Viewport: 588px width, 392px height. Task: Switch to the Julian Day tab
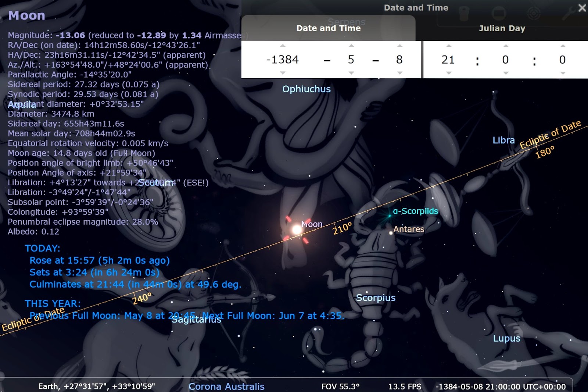pos(502,28)
